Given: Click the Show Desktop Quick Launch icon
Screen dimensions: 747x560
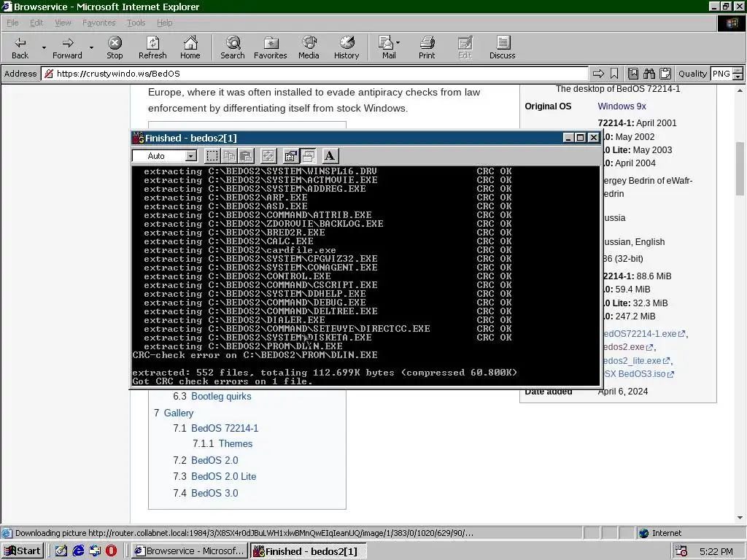Looking at the screenshot, I should pyautogui.click(x=61, y=551).
